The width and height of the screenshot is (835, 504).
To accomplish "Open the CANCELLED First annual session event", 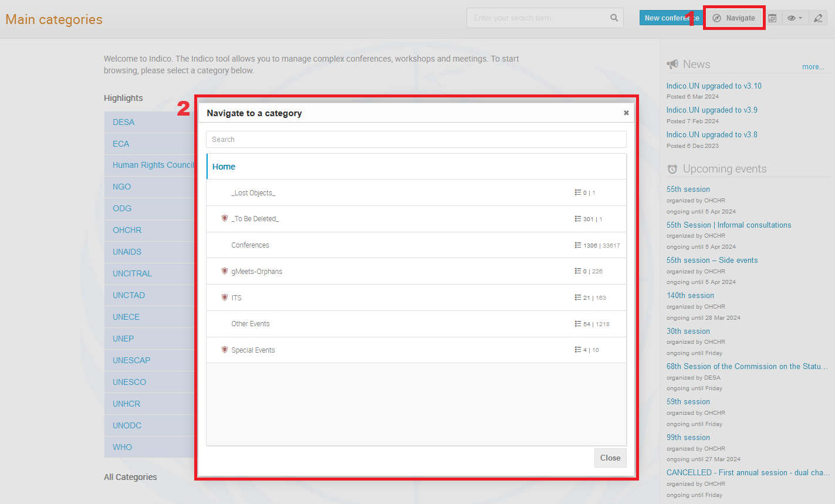I will click(x=748, y=472).
